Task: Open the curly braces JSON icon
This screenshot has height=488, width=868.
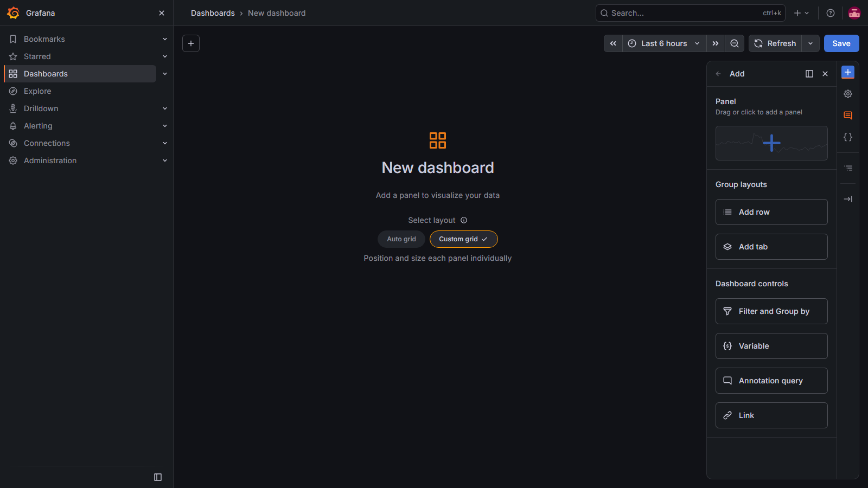Action: pos(848,137)
